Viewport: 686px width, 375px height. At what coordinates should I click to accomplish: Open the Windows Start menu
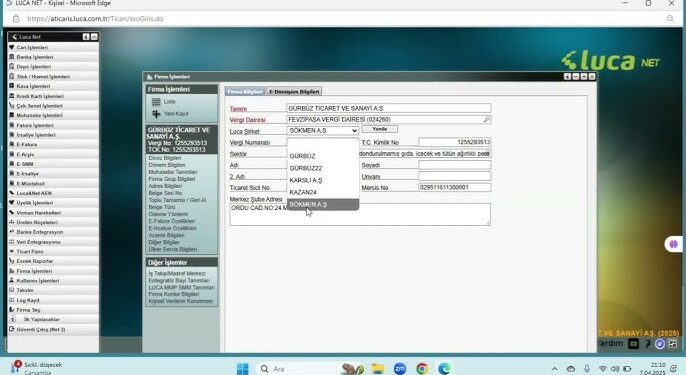click(242, 369)
